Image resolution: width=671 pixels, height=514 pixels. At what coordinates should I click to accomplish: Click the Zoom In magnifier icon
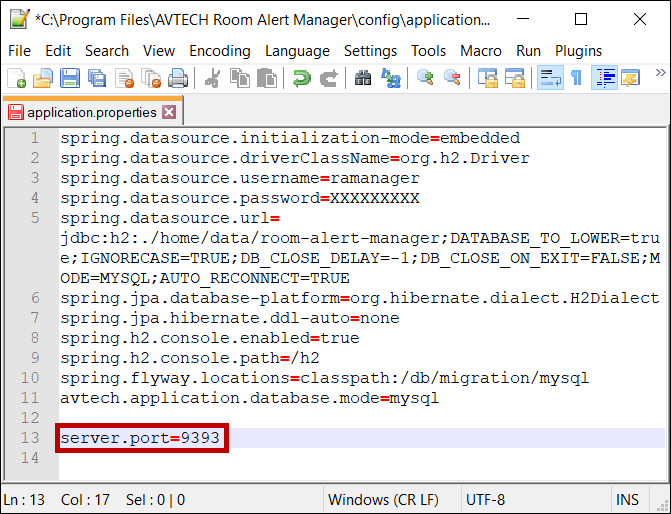click(x=425, y=78)
